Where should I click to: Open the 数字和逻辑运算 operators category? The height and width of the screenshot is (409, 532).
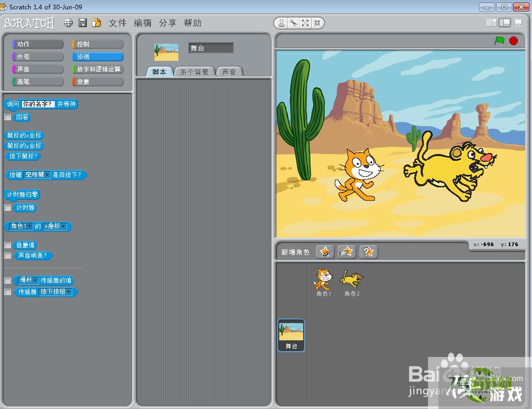pyautogui.click(x=98, y=69)
